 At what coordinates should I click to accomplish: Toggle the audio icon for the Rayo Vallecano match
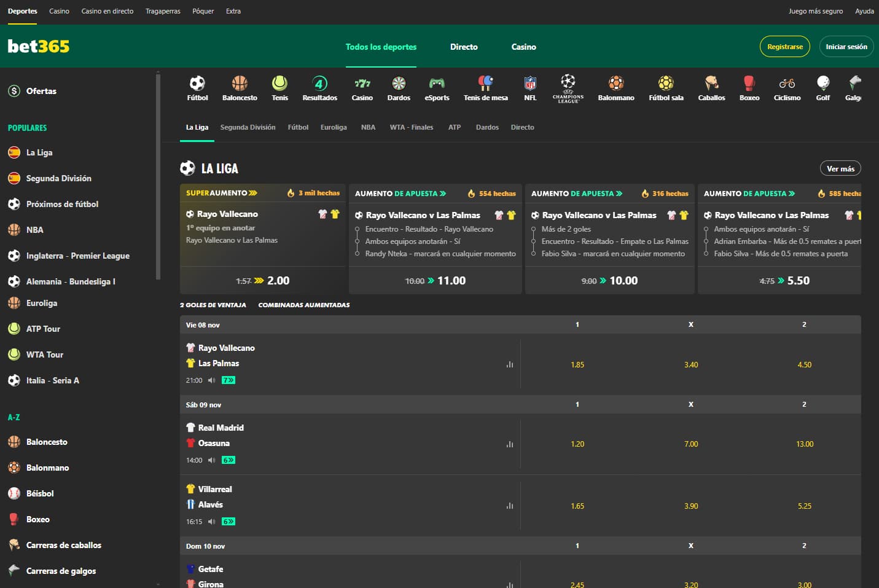click(x=211, y=380)
